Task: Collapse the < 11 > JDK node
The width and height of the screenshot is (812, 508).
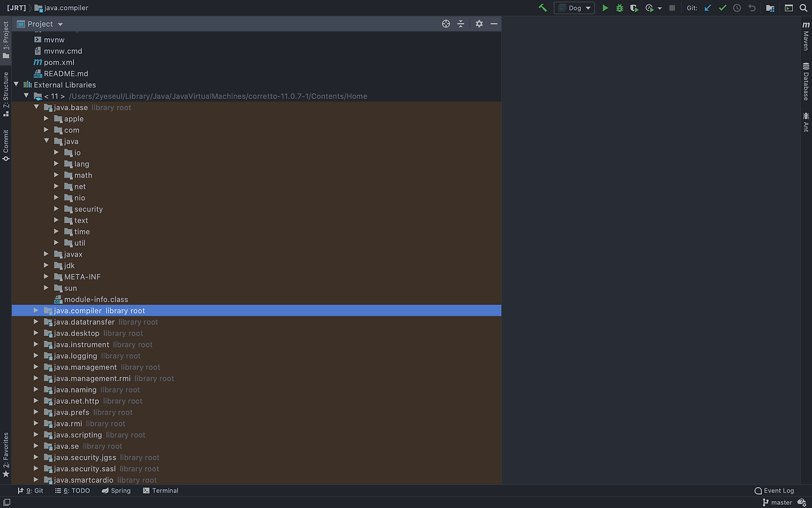Action: pyautogui.click(x=27, y=96)
